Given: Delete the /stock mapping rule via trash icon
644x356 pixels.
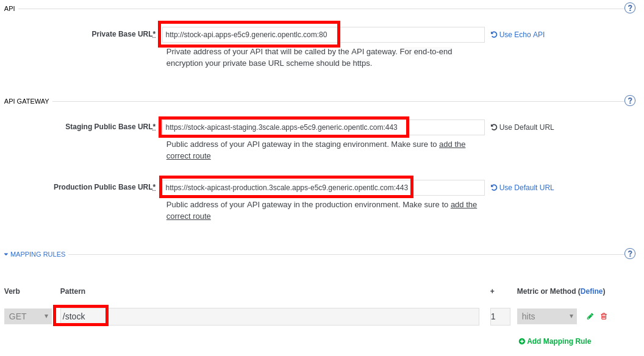Looking at the screenshot, I should (604, 316).
